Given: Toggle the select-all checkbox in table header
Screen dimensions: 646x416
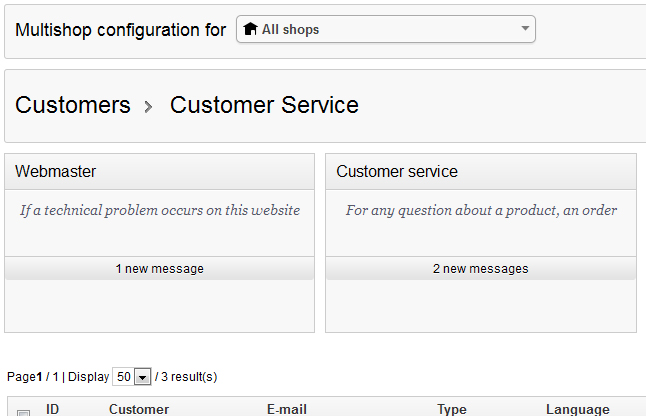Looking at the screenshot, I should click(23, 412).
